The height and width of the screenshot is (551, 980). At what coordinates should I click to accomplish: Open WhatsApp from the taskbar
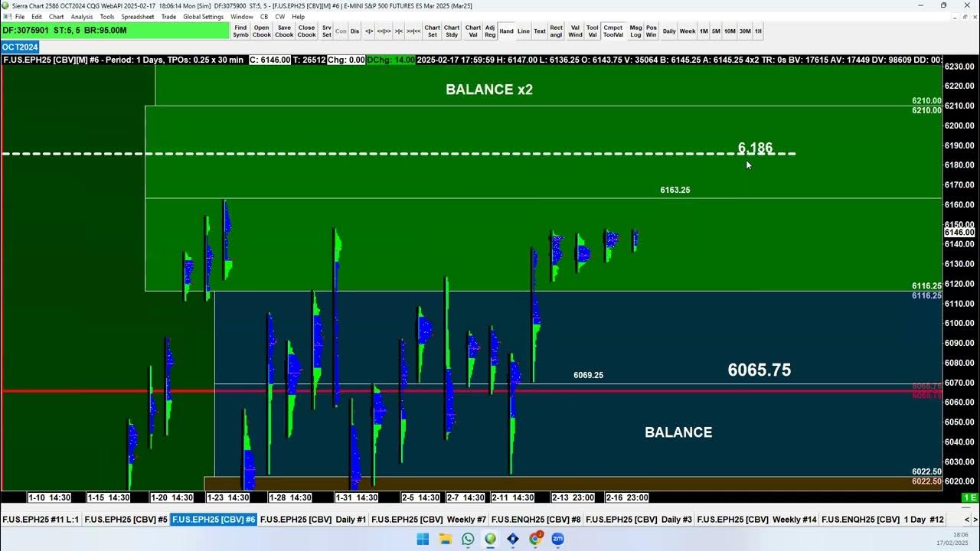pos(467,540)
